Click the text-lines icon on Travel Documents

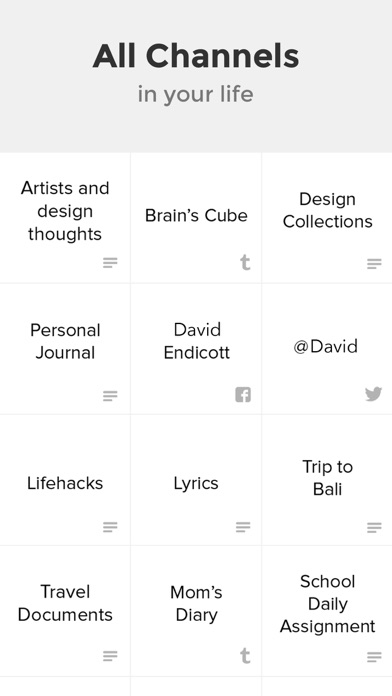click(x=110, y=656)
